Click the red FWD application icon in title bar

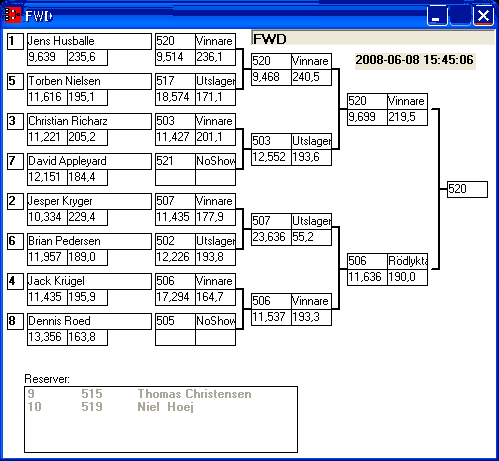[13, 15]
